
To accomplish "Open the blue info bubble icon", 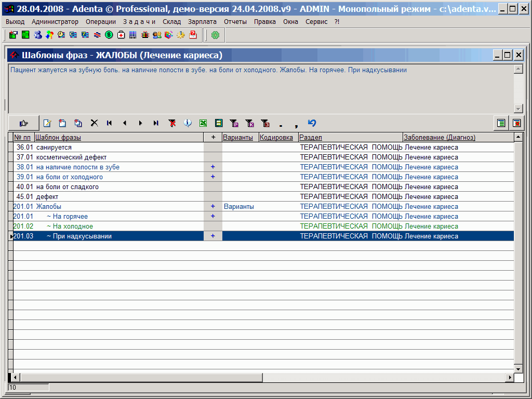I will point(188,123).
